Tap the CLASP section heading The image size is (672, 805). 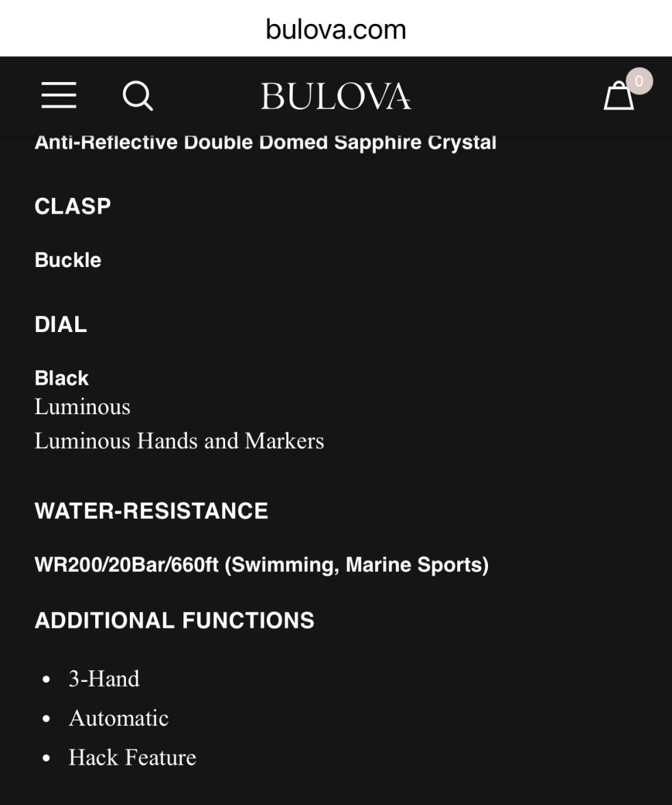point(73,207)
